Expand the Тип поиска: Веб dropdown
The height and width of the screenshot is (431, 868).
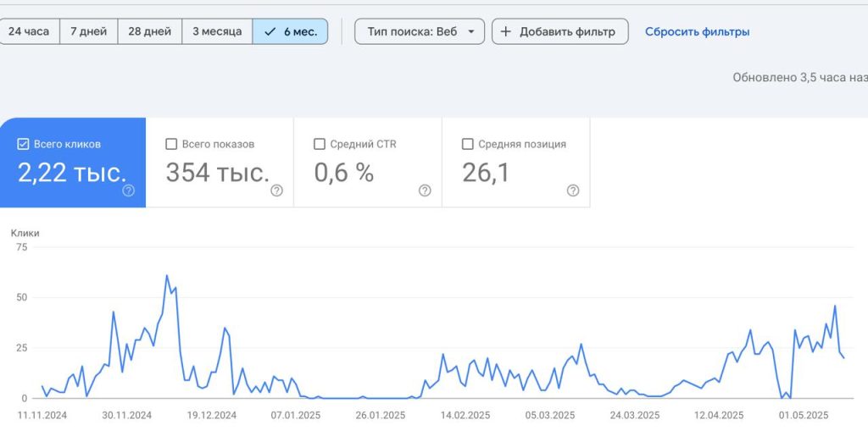point(420,31)
